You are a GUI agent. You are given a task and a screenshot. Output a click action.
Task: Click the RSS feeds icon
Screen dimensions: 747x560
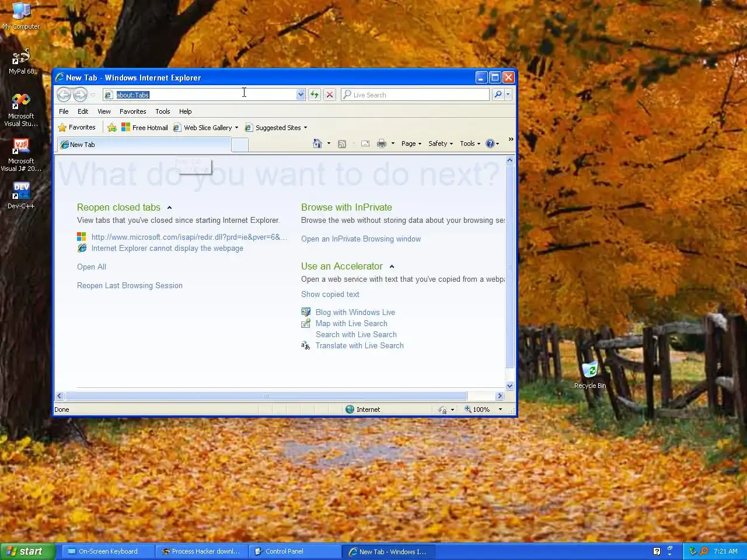pyautogui.click(x=342, y=143)
